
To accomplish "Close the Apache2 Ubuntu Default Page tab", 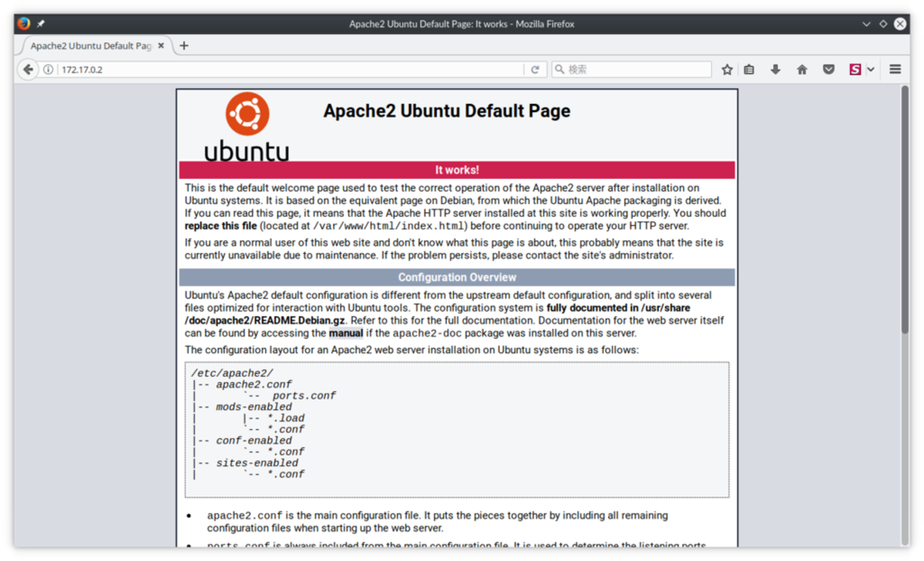I will (161, 46).
